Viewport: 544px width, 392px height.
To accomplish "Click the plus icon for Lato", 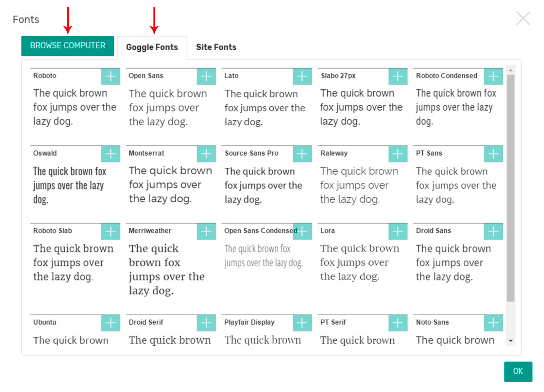I will (x=302, y=76).
